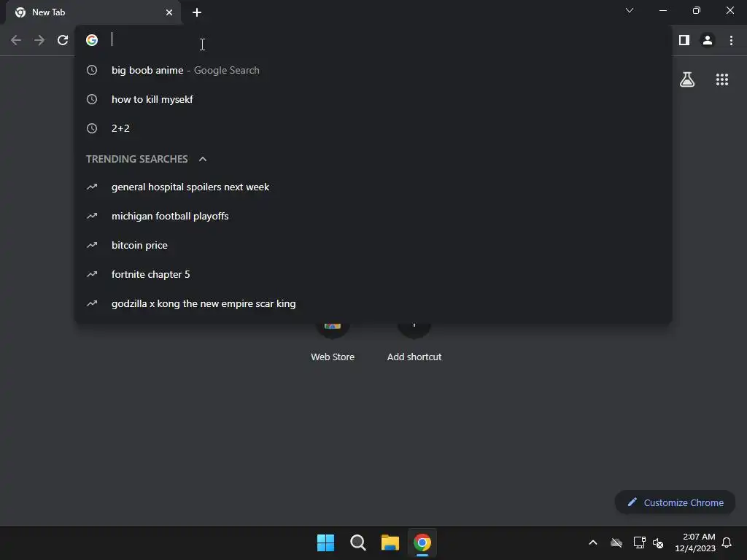This screenshot has width=747, height=560.
Task: Click the muted volume tray icon
Action: click(659, 542)
